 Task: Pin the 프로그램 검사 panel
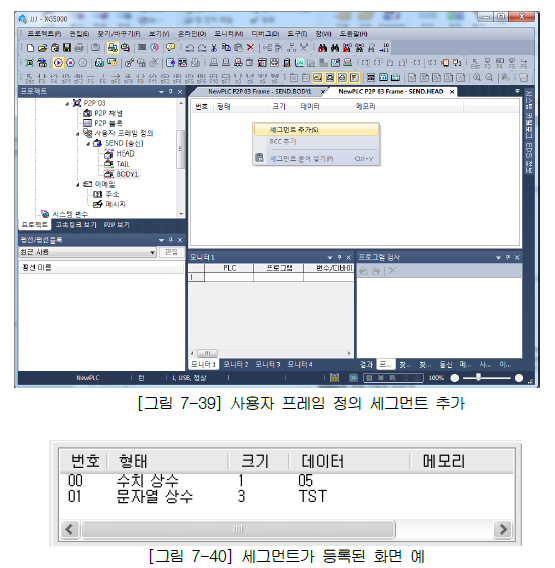coord(508,257)
